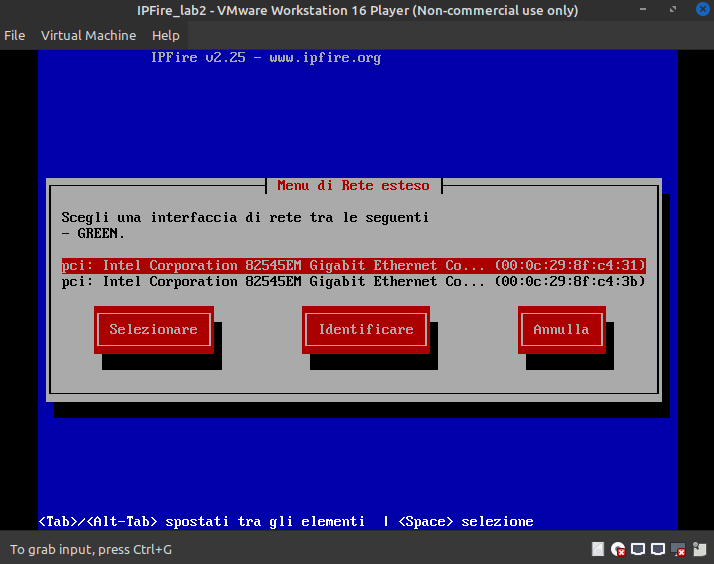
Task: Open the message log note icon
Action: tap(699, 549)
